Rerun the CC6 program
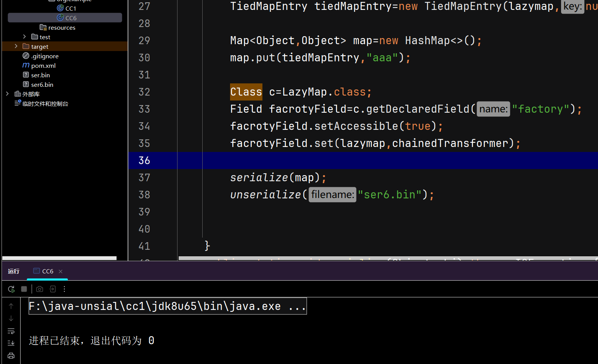This screenshot has width=598, height=364. point(11,289)
